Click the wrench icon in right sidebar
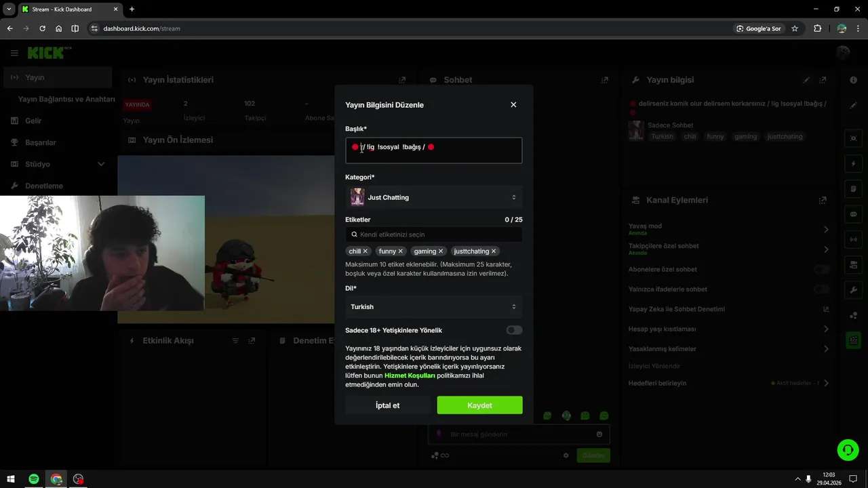This screenshot has height=488, width=868. pos(854,290)
